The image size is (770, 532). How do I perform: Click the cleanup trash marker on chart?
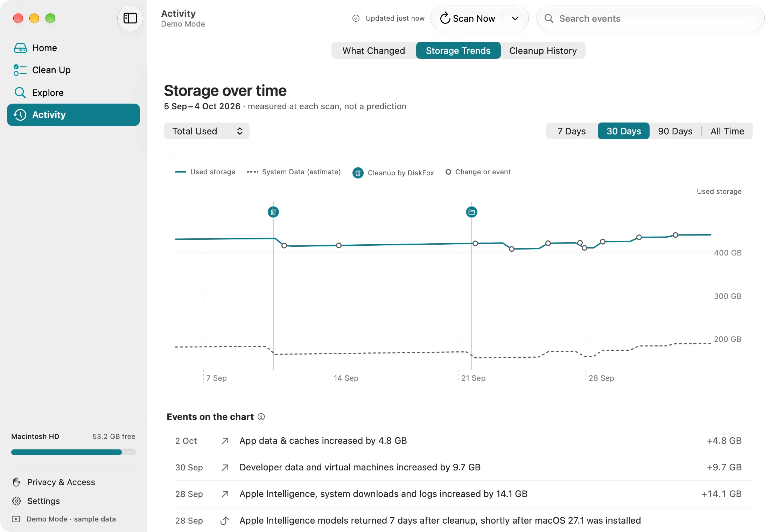[273, 212]
